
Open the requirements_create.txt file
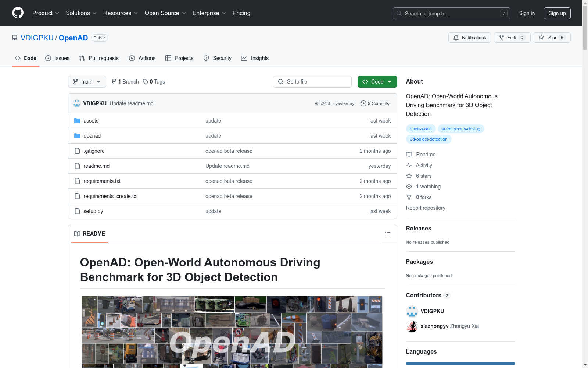tap(111, 196)
